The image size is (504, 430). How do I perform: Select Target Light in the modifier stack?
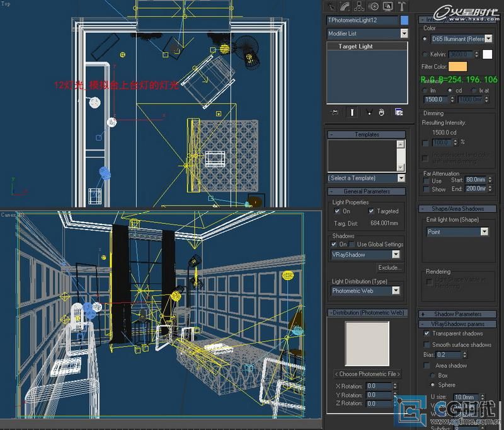pyautogui.click(x=367, y=46)
